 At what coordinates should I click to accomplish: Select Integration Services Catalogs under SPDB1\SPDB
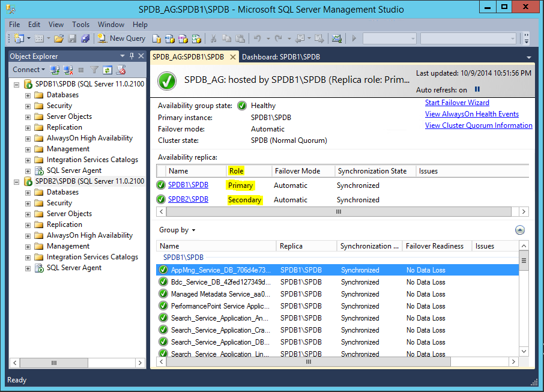tap(92, 160)
